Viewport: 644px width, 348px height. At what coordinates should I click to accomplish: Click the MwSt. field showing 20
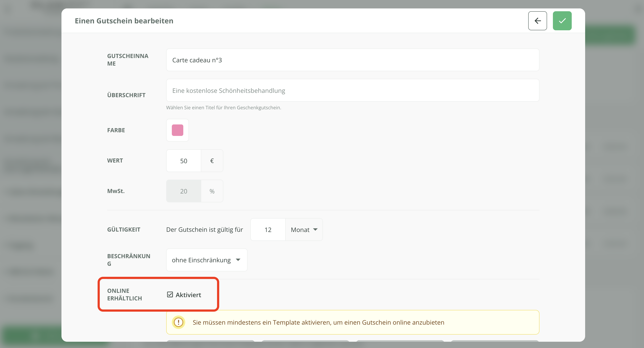click(x=184, y=191)
